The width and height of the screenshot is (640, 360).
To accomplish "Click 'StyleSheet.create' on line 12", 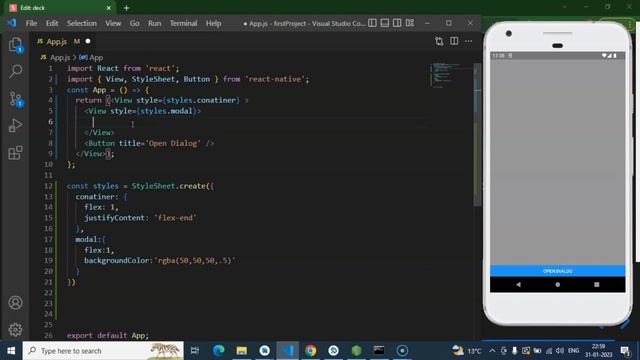I will tap(169, 186).
